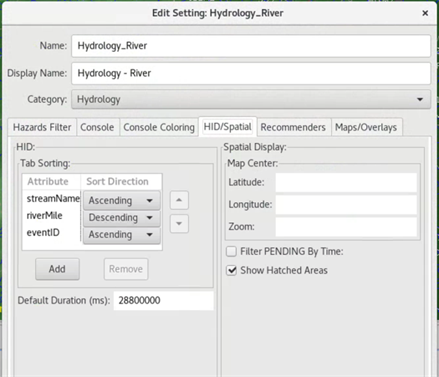Select the HID/Spatial tab
This screenshot has width=439, height=377.
coord(228,126)
